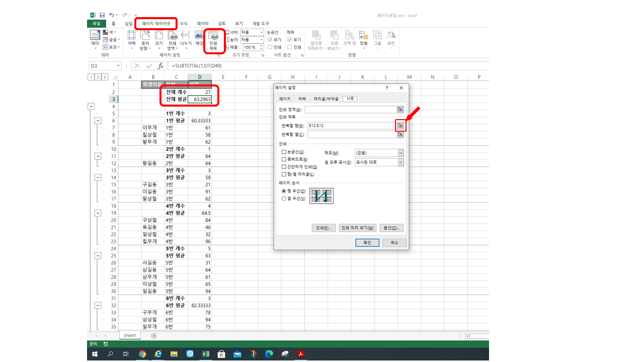
Task: Click range selector next to 인쇄 영역 field
Action: point(400,109)
